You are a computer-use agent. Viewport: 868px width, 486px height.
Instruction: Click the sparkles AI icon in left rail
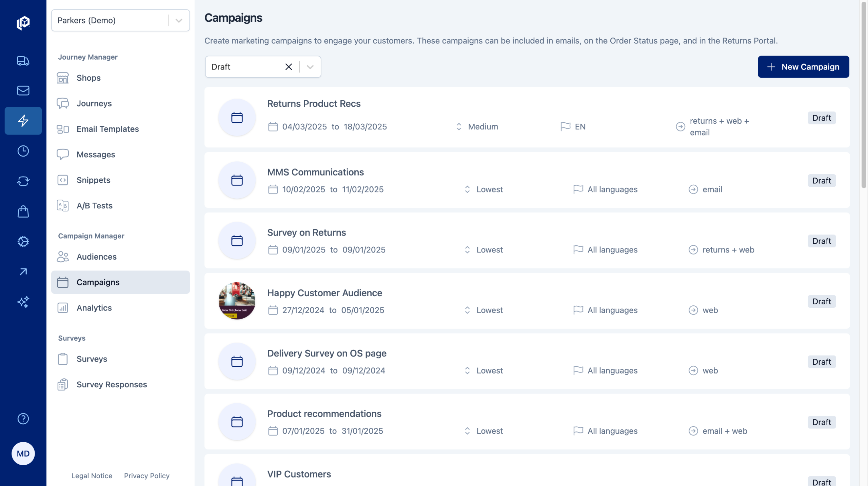click(x=23, y=302)
